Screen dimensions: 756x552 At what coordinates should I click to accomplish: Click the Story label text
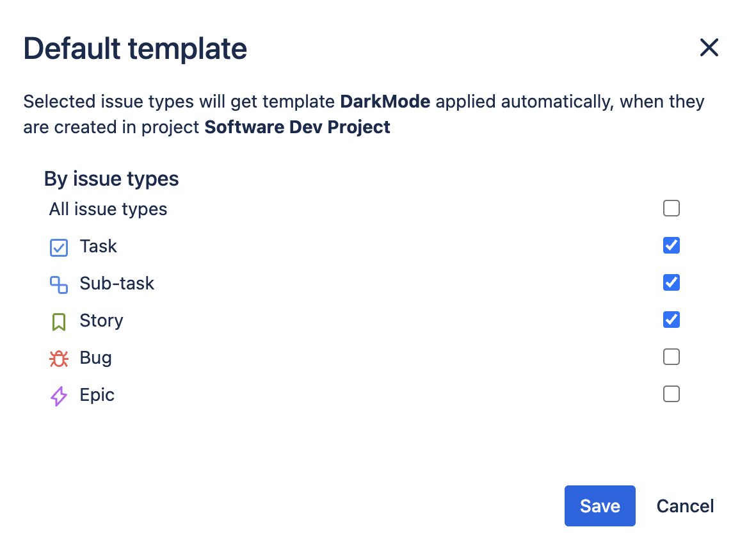101,321
